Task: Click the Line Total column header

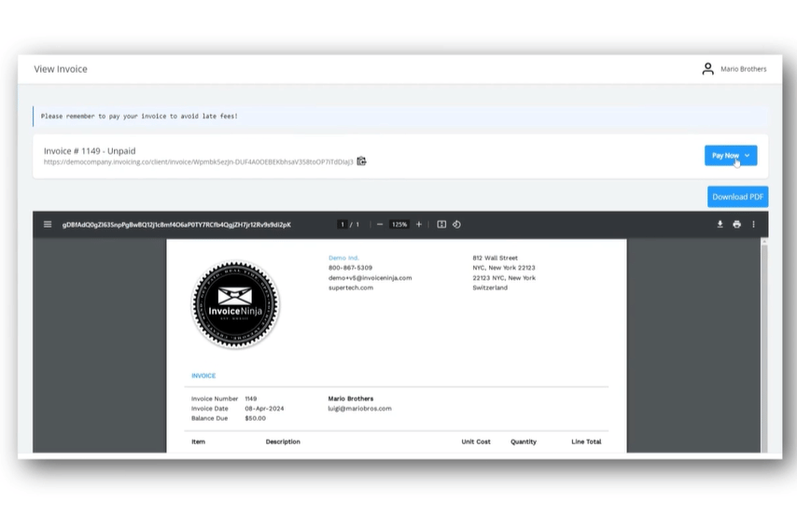Action: (x=586, y=441)
